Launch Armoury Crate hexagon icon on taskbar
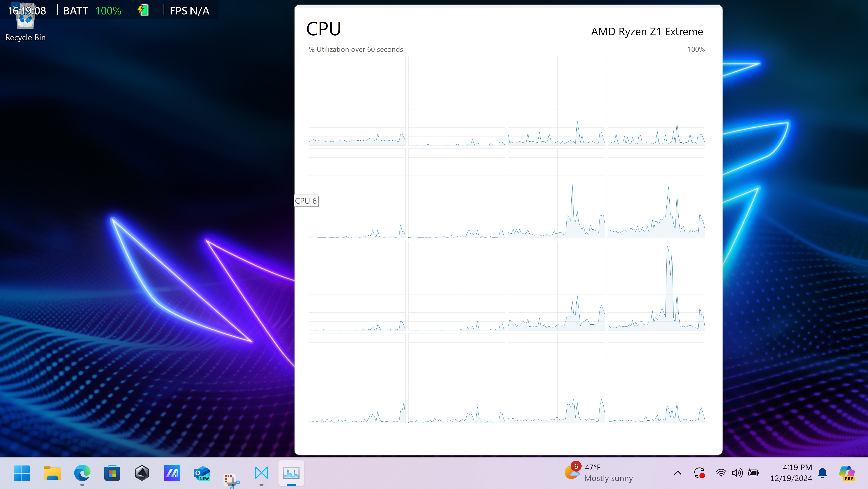Image resolution: width=868 pixels, height=489 pixels. (142, 473)
